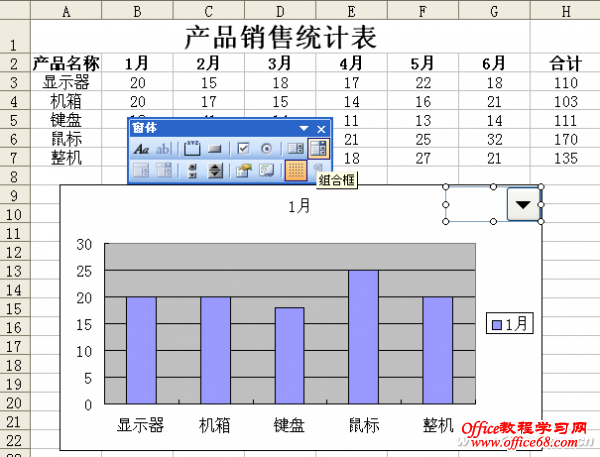The image size is (600, 457).
Task: Select column A header
Action: coord(66,11)
